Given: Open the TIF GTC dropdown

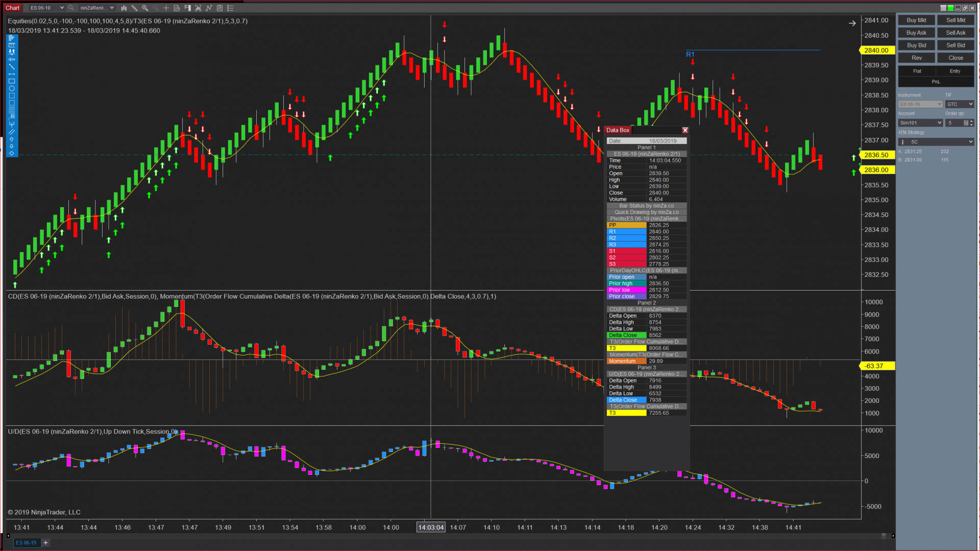Looking at the screenshot, I should pos(960,104).
